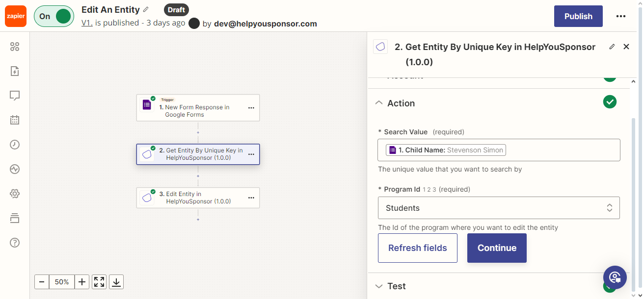Open options menu for step 3 Edit Entity
Screen dimensions: 644x299
(251, 198)
